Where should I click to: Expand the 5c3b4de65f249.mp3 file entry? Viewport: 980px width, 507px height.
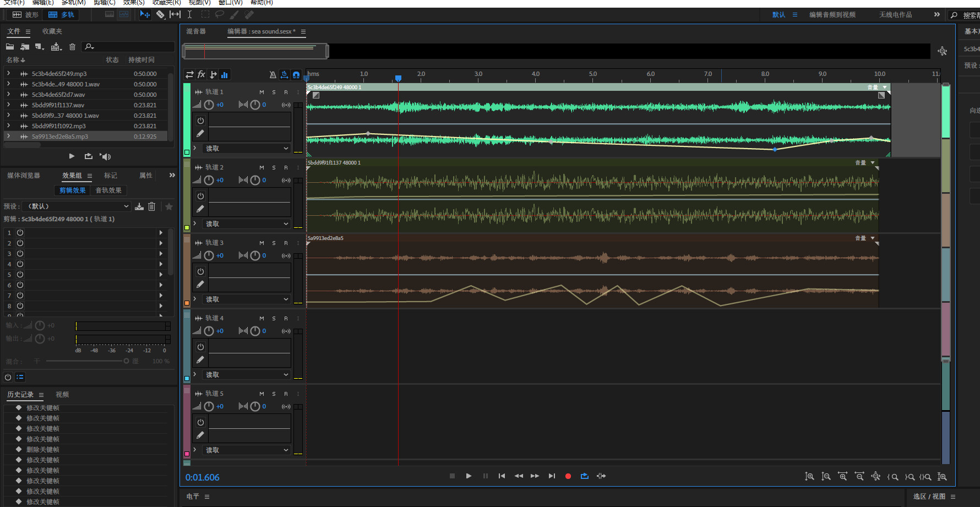(x=8, y=73)
